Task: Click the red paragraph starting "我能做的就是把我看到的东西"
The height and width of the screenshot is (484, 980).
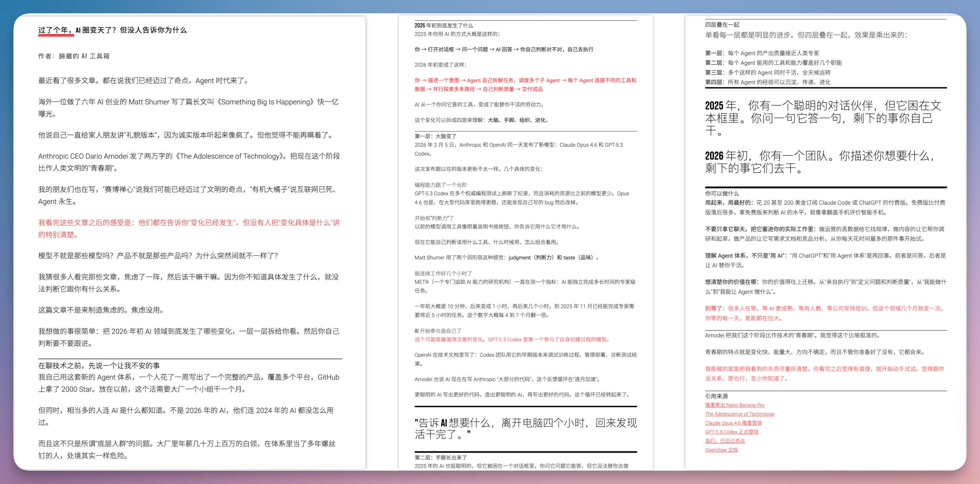Action: tap(825, 374)
